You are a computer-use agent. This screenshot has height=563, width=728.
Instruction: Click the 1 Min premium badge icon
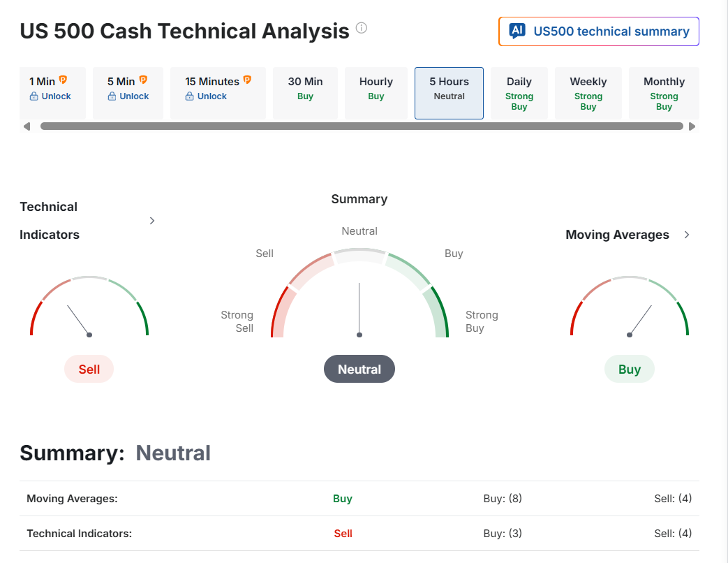pyautogui.click(x=64, y=80)
